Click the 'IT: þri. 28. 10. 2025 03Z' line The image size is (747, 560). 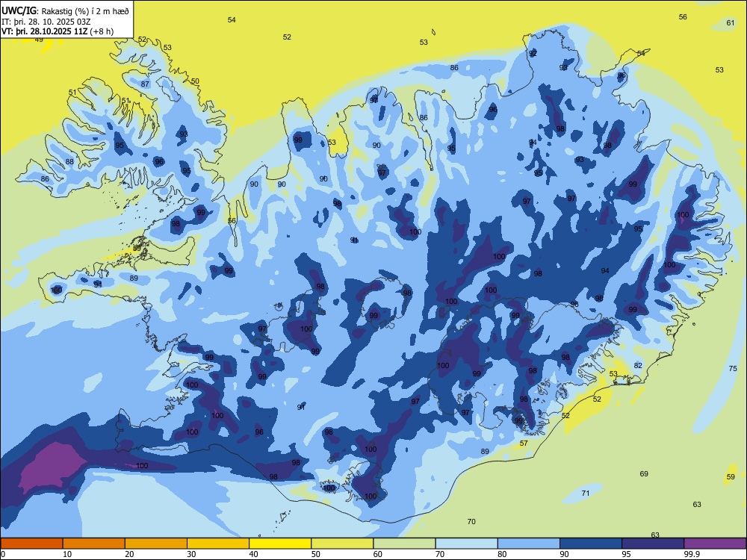click(44, 22)
